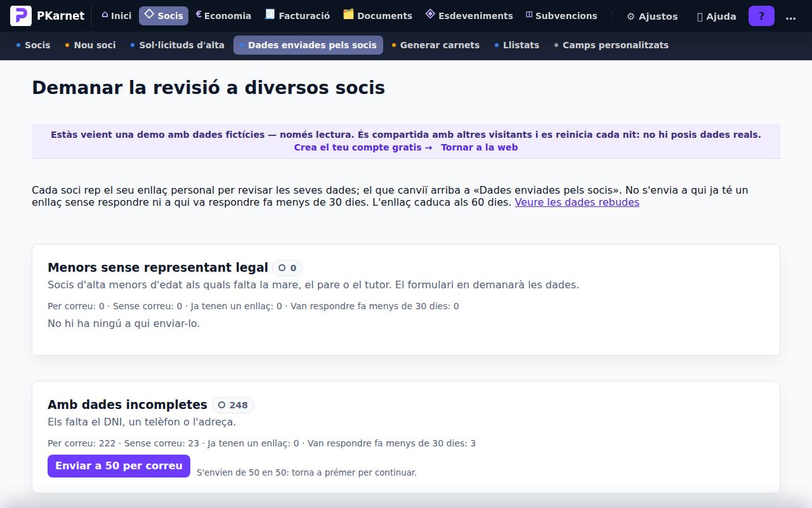The image size is (812, 508).
Task: Click the purple question mark button
Action: tap(761, 16)
